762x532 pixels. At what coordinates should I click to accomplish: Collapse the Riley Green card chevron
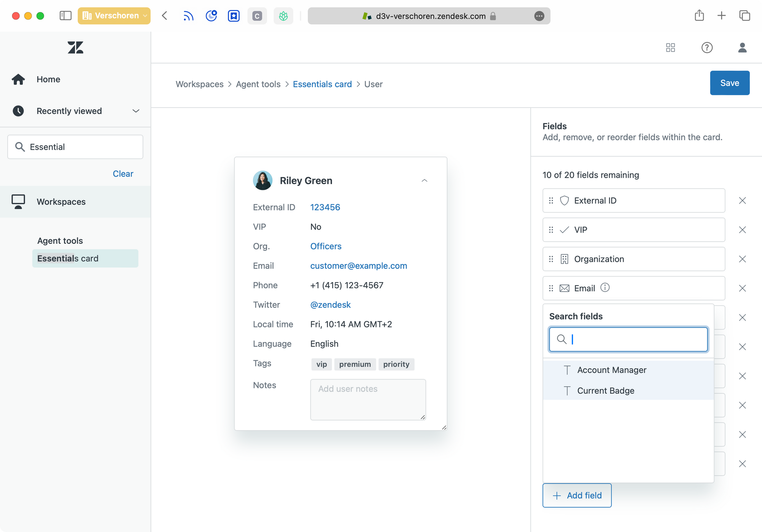pos(424,181)
